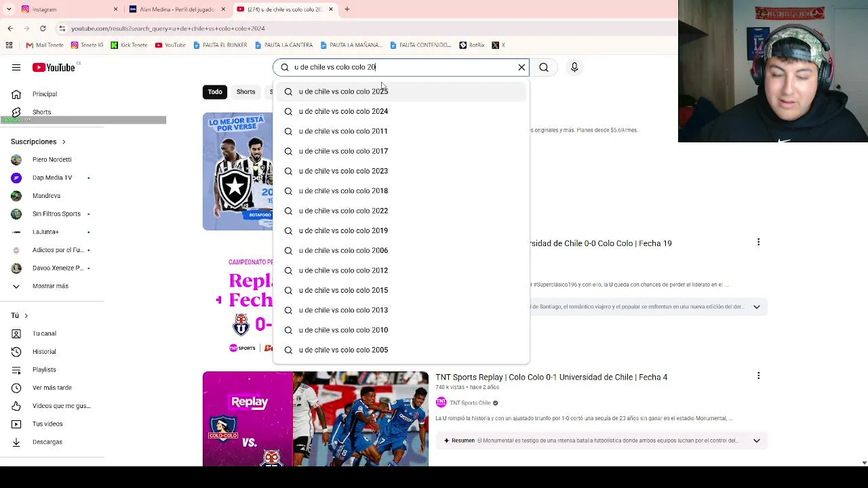
Task: Expand subscriptions with Mostrar más
Action: tap(52, 286)
